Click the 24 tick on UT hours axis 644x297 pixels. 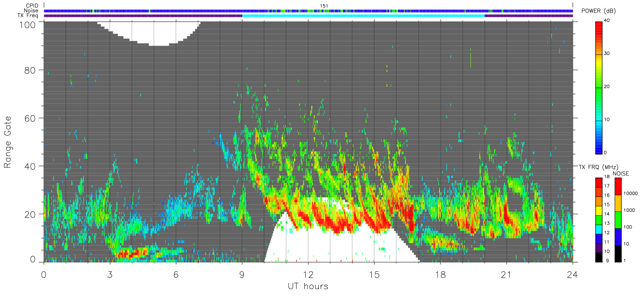(x=572, y=274)
